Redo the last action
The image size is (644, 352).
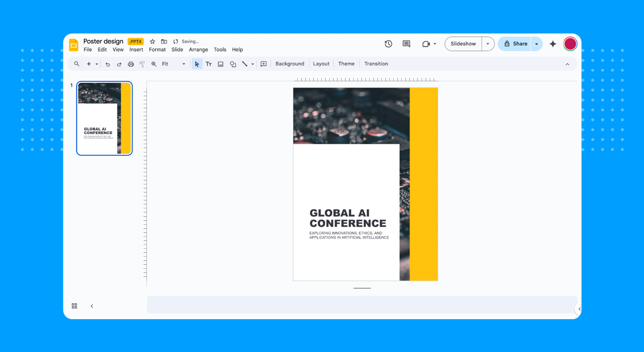point(119,64)
